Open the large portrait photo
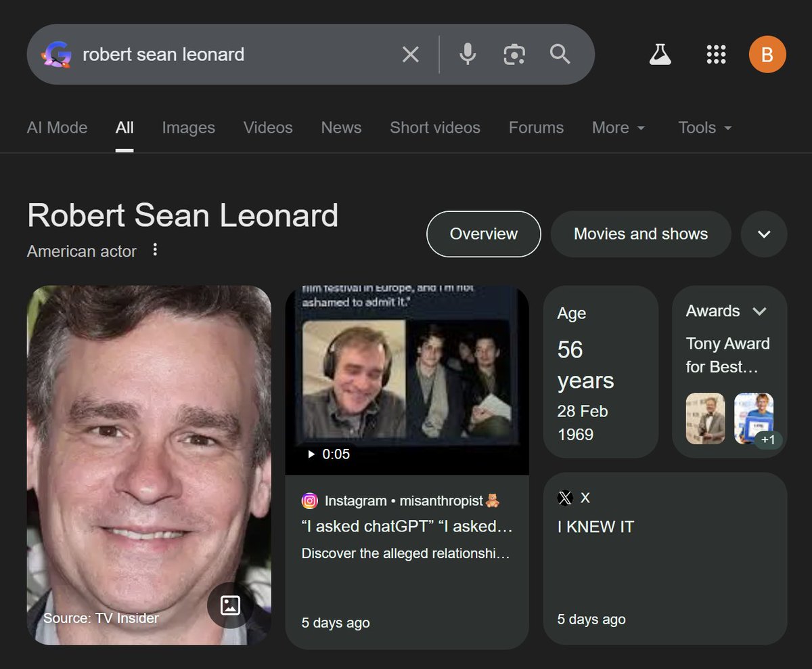The height and width of the screenshot is (669, 812). pos(149,465)
